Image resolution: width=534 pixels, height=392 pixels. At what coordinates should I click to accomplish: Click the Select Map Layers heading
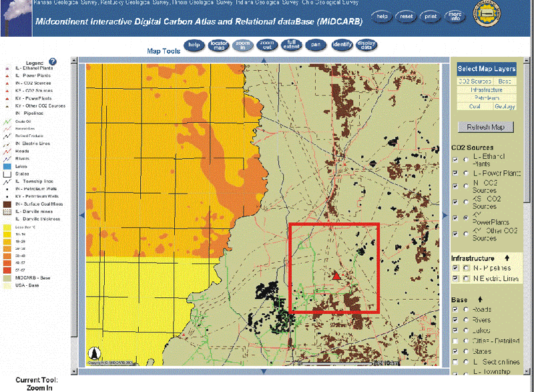(x=487, y=69)
